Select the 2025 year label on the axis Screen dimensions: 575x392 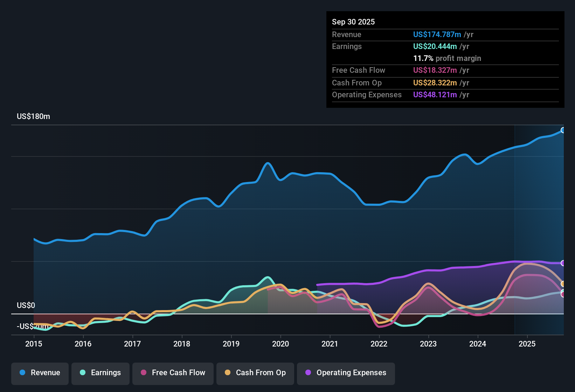527,344
